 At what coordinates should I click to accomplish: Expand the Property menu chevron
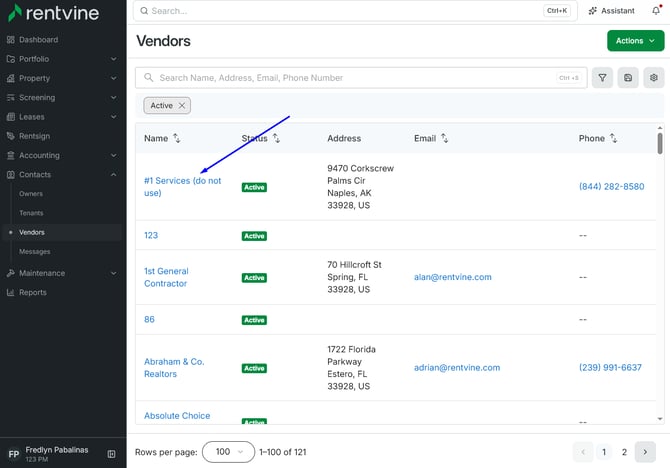[x=114, y=78]
